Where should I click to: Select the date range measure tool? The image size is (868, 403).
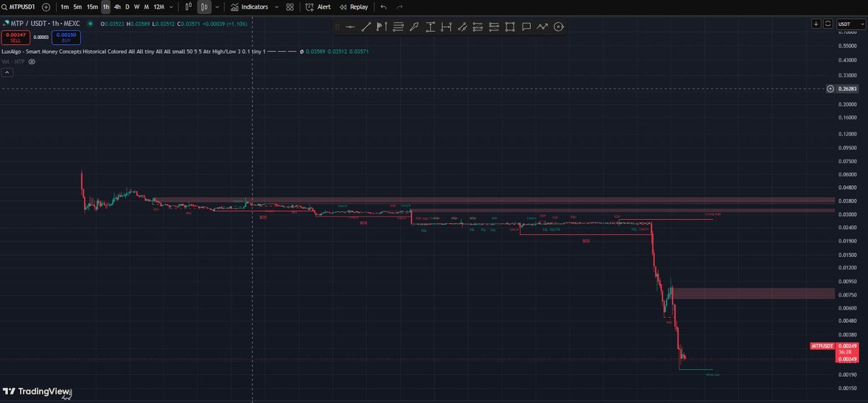[x=446, y=27]
